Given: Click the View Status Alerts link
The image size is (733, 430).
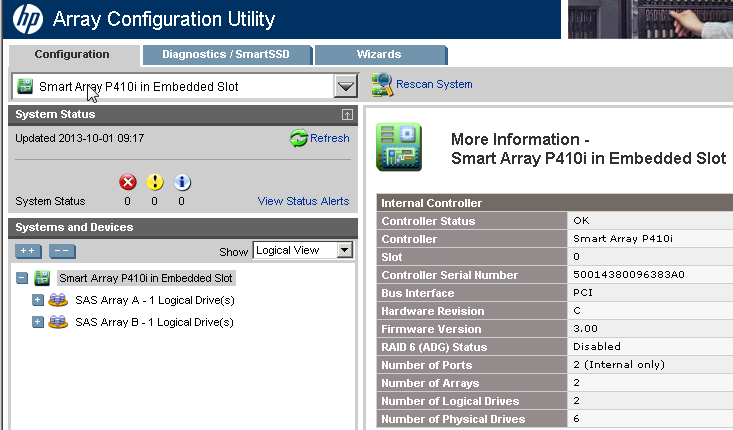Looking at the screenshot, I should pos(303,201).
